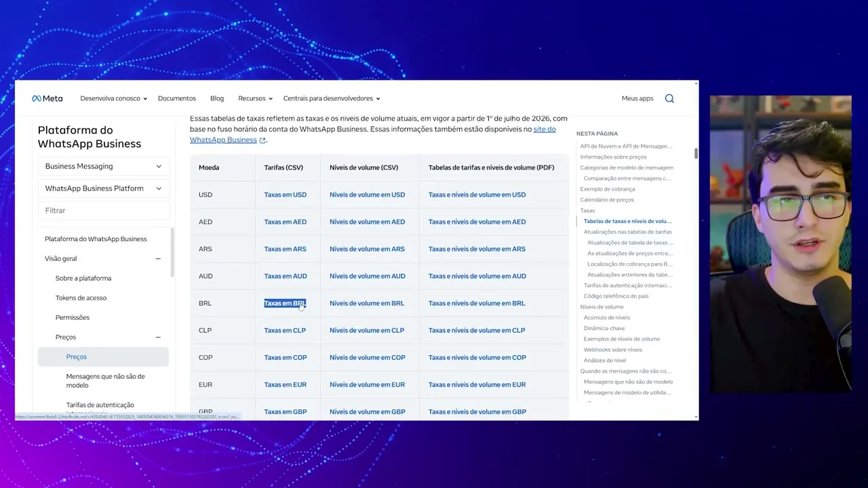
Task: Collapse the Preços tree section
Action: tap(158, 337)
